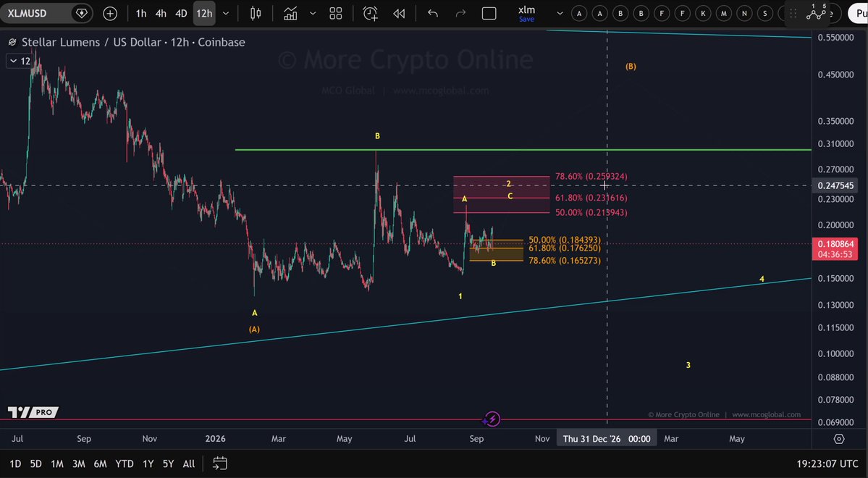This screenshot has height=478, width=868.
Task: Set date range to 3M
Action: [79, 464]
